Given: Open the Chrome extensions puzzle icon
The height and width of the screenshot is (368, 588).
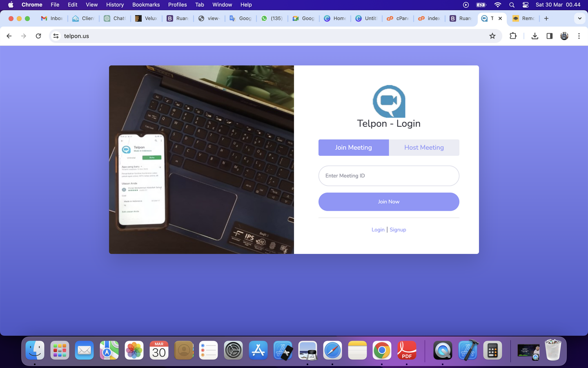Looking at the screenshot, I should (x=513, y=36).
